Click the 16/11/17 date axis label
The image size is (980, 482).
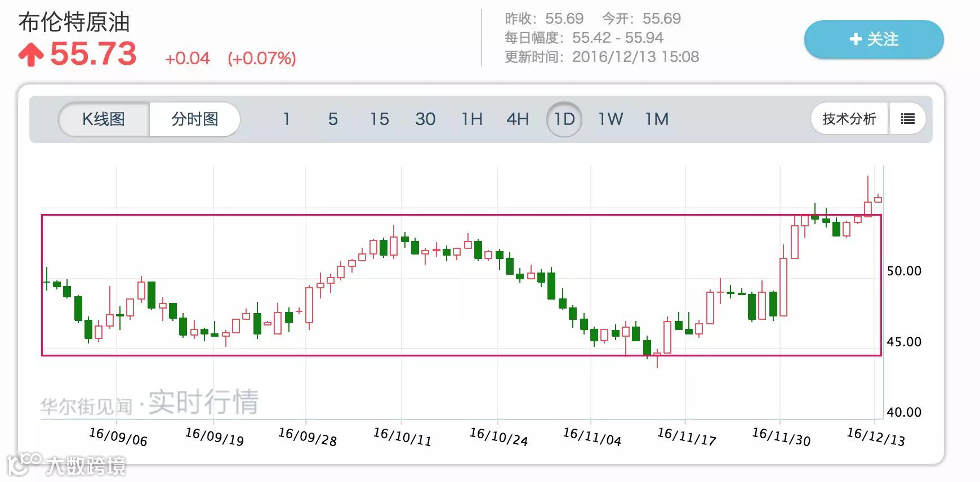tap(687, 436)
